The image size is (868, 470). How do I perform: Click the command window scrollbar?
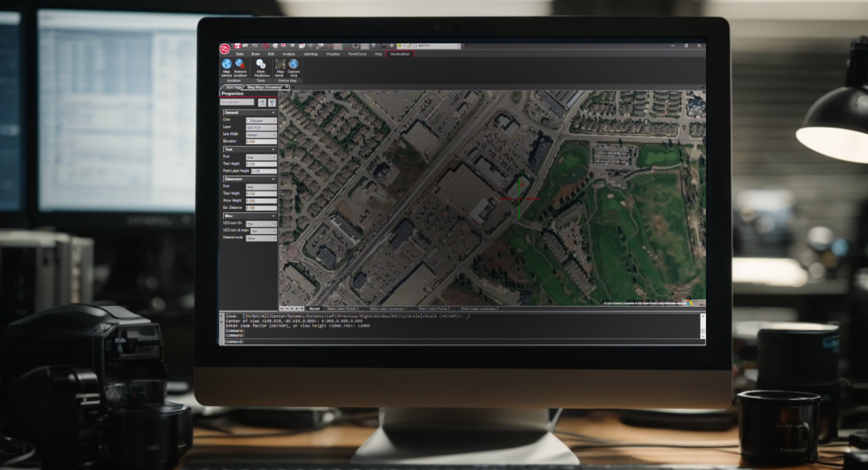[x=703, y=325]
